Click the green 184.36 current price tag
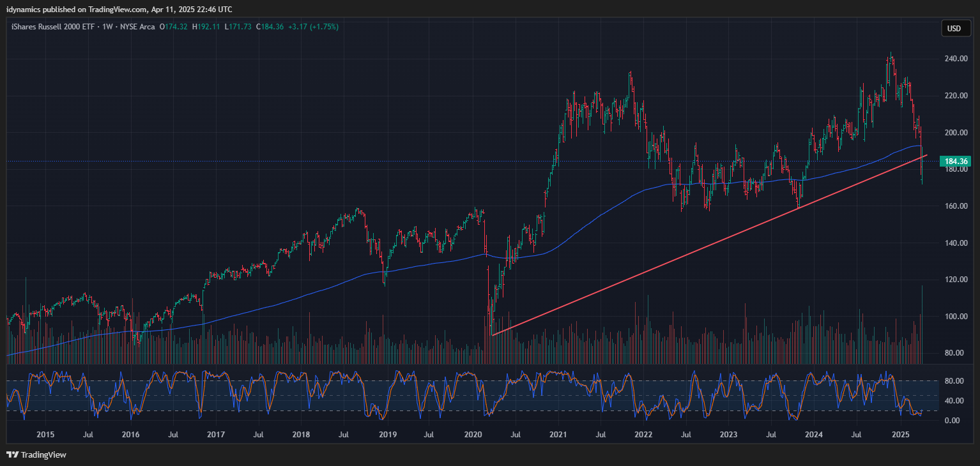This screenshot has height=466, width=980. (x=956, y=162)
